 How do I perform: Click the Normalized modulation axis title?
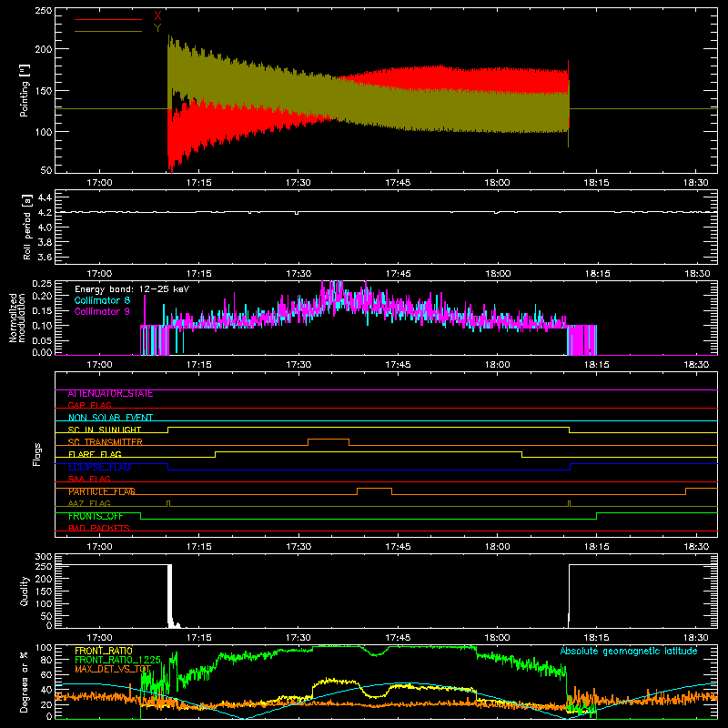[17, 318]
